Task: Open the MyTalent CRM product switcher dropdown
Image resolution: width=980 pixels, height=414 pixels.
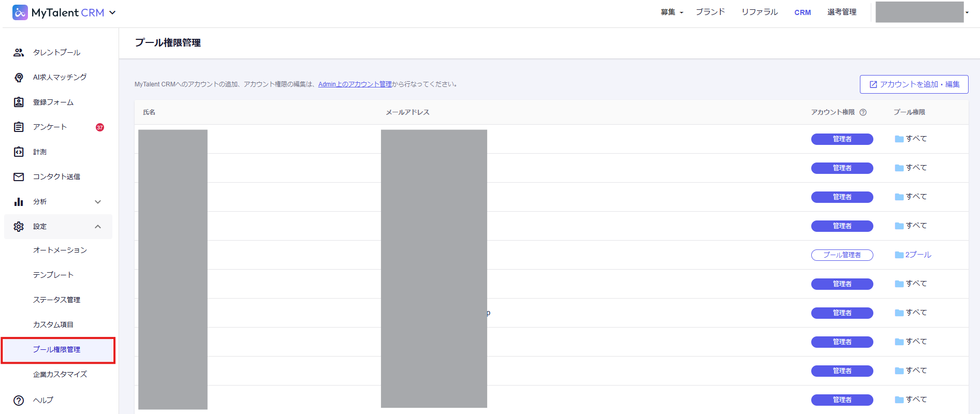Action: pos(112,12)
